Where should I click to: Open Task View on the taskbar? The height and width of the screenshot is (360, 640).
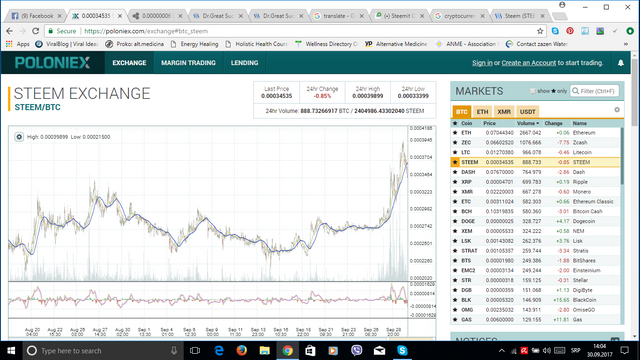click(x=195, y=351)
